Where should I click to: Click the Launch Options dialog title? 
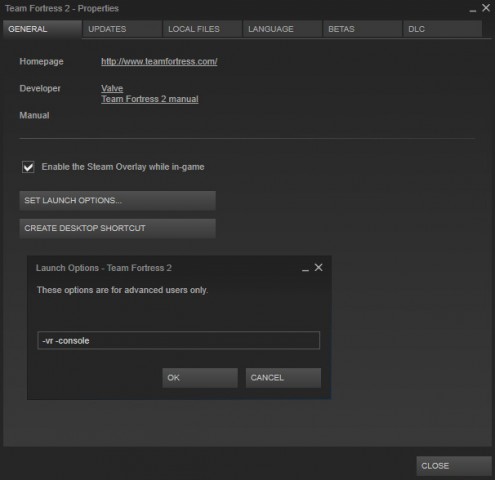pos(104,268)
